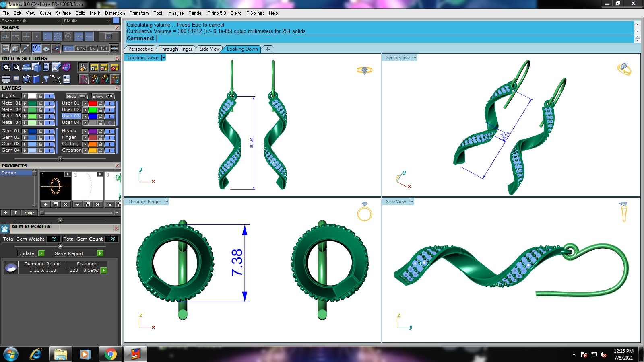Click the four-pane viewport layout icon
The height and width of the screenshot is (362, 644).
click(x=6, y=79)
